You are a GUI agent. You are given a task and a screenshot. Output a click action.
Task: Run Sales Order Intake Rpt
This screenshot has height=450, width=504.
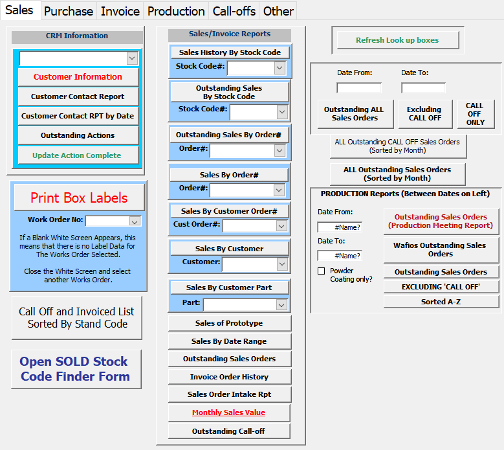click(x=229, y=394)
